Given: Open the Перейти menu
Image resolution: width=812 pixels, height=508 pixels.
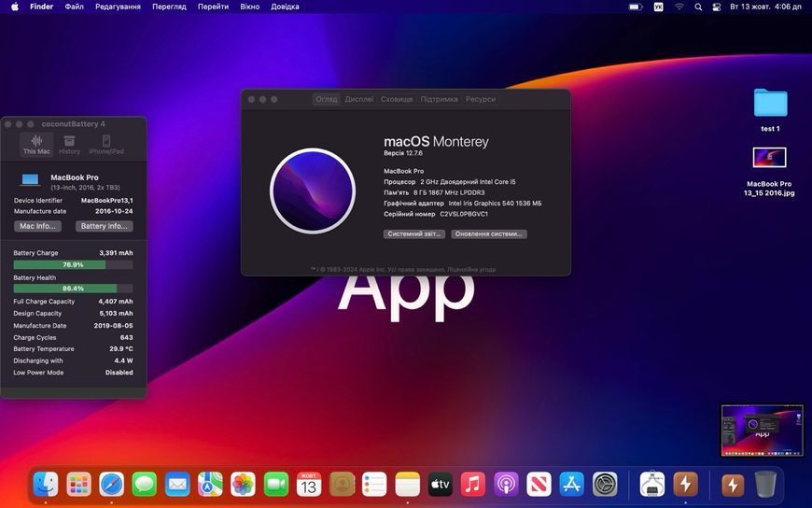Looking at the screenshot, I should click(x=214, y=7).
